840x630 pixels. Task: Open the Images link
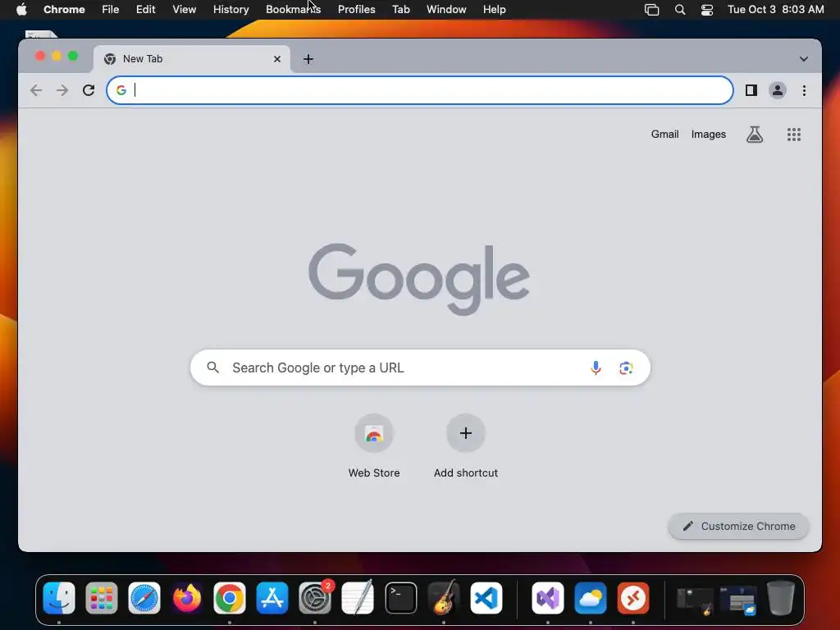click(708, 135)
